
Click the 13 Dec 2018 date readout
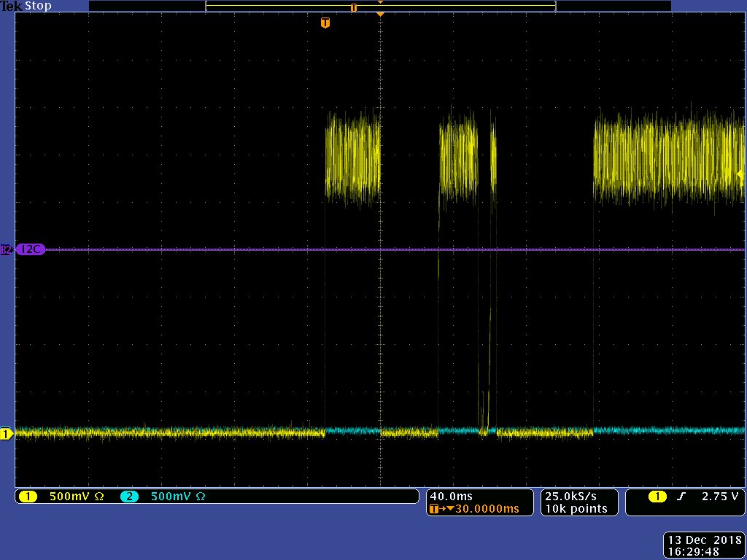[705, 540]
